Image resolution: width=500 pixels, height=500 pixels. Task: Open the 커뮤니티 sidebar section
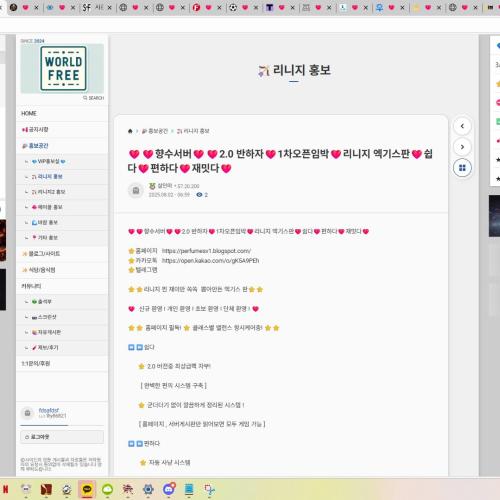(31, 286)
